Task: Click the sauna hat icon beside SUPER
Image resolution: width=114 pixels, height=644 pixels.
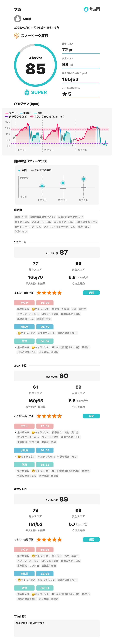Action: pyautogui.click(x=27, y=92)
